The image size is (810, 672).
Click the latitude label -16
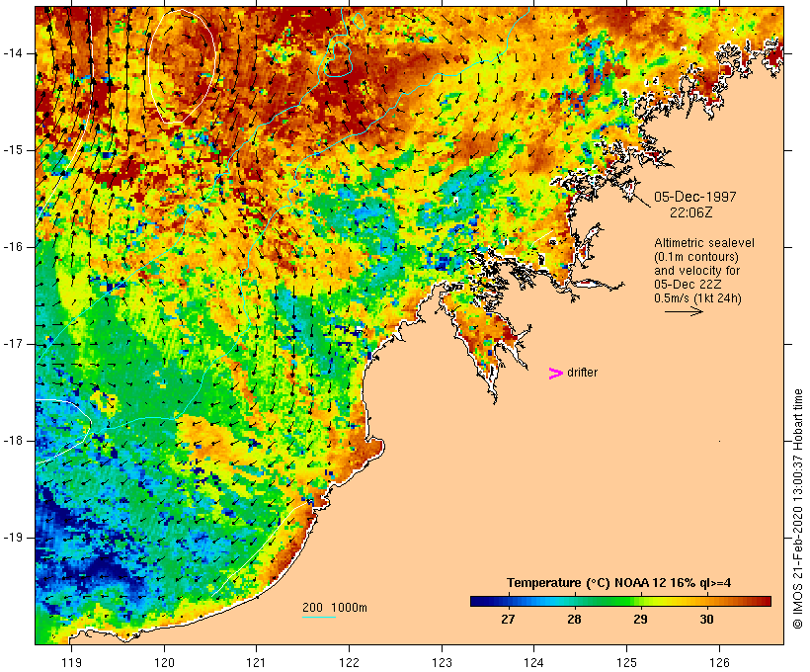(x=12, y=247)
